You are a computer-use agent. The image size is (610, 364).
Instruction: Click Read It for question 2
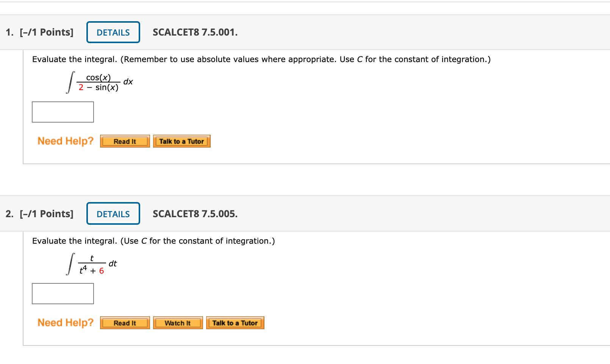pyautogui.click(x=125, y=323)
